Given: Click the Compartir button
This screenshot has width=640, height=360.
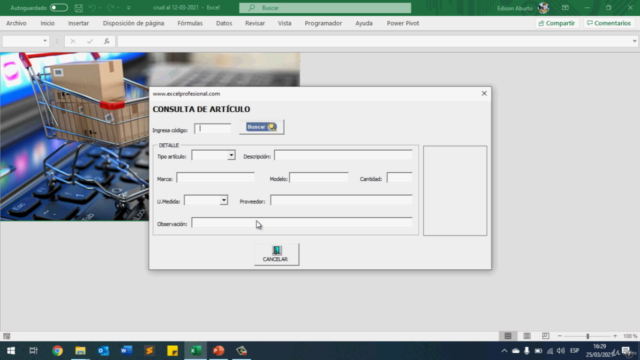Looking at the screenshot, I should tap(557, 23).
